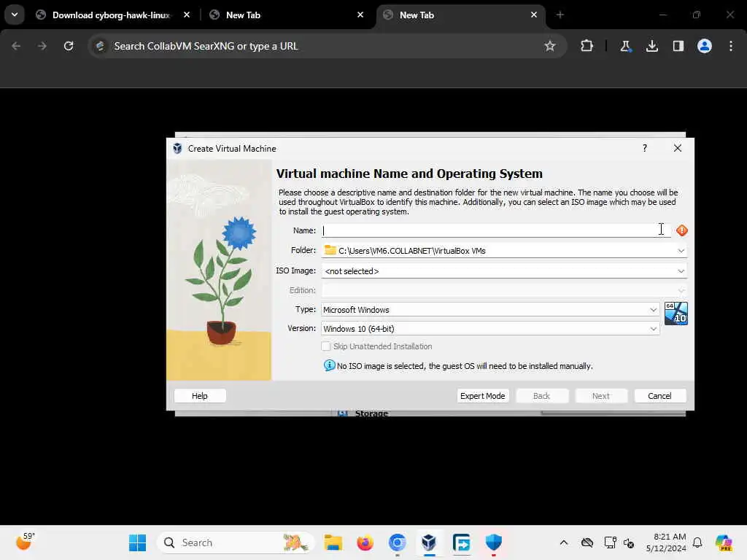Click the network status tray icon
The width and height of the screenshot is (747, 560).
pos(611,542)
